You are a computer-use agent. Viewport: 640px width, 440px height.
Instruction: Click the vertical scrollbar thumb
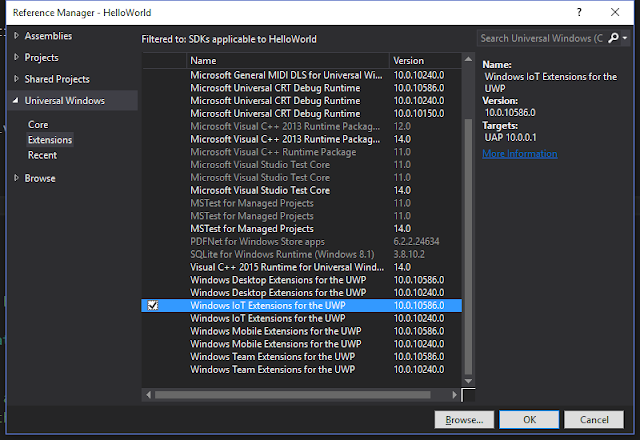pyautogui.click(x=469, y=246)
